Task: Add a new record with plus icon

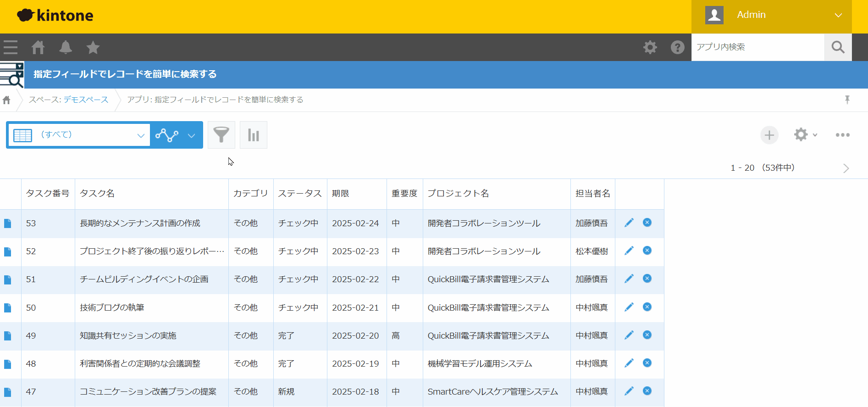Action: click(x=769, y=135)
